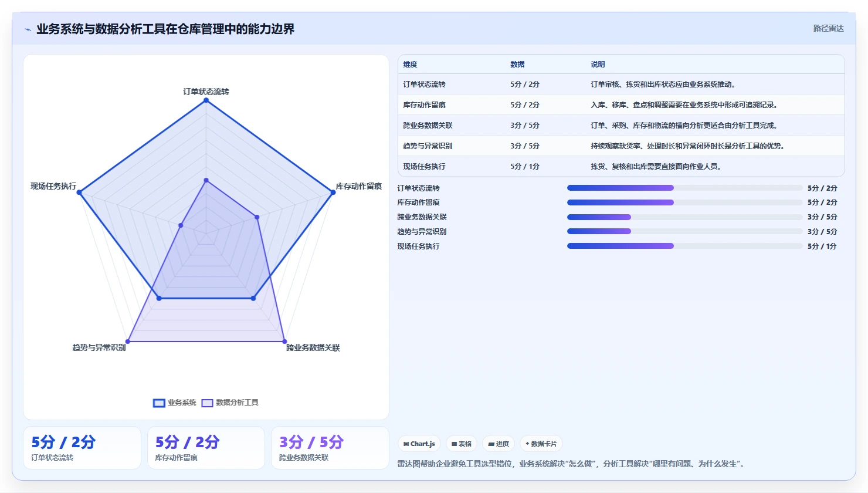Screen dimensions: 868x493
Task: Click the 业务系统 data point on the 趋势与异常识别 axis
Action: coord(159,298)
